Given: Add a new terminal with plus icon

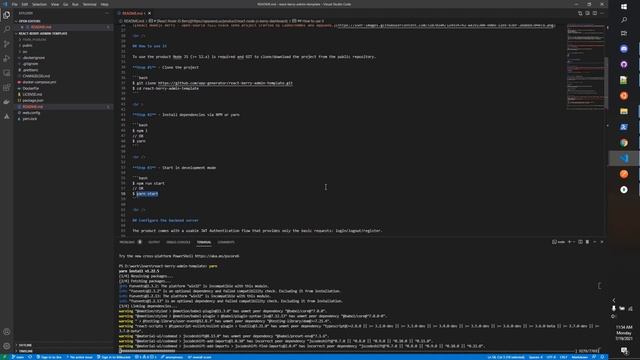Looking at the screenshot, I should [x=569, y=242].
